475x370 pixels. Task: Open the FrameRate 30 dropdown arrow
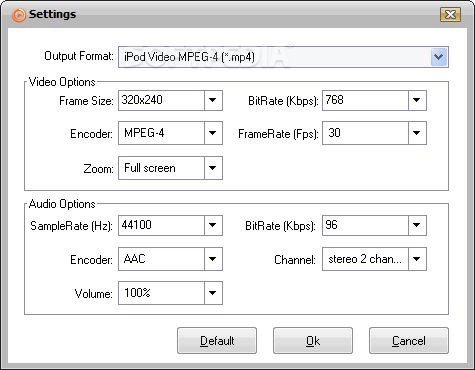point(417,133)
